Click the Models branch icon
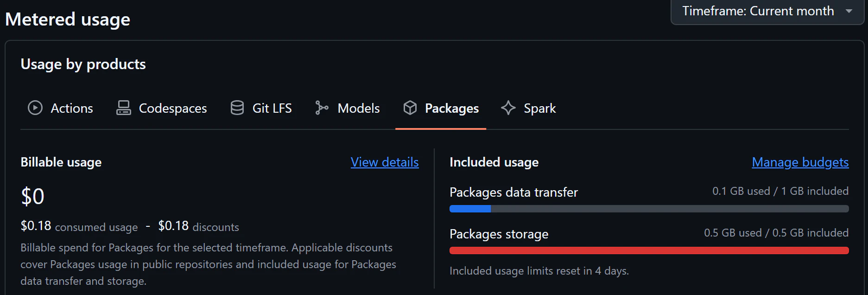The width and height of the screenshot is (868, 295). (322, 108)
